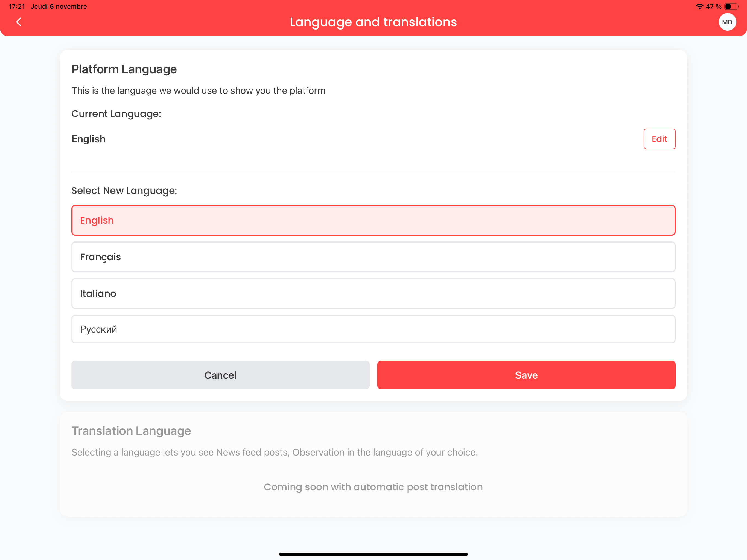Click the Current Language label
This screenshot has width=747, height=560.
click(116, 114)
